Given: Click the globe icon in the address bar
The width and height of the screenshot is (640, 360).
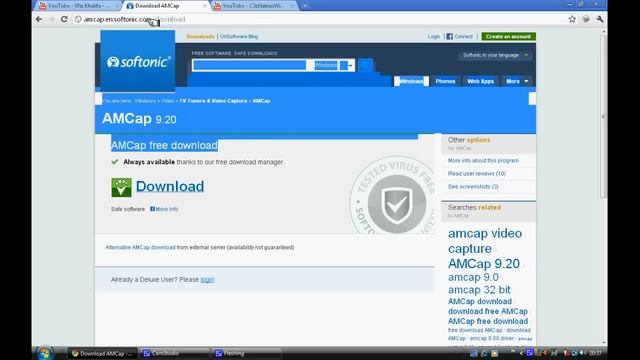Looking at the screenshot, I should (78, 19).
